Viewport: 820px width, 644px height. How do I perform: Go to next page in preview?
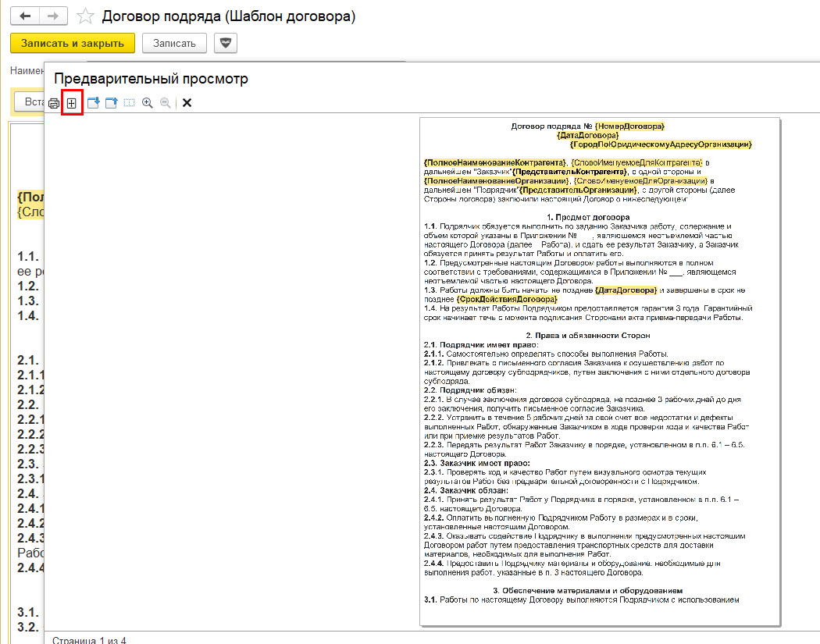point(94,103)
